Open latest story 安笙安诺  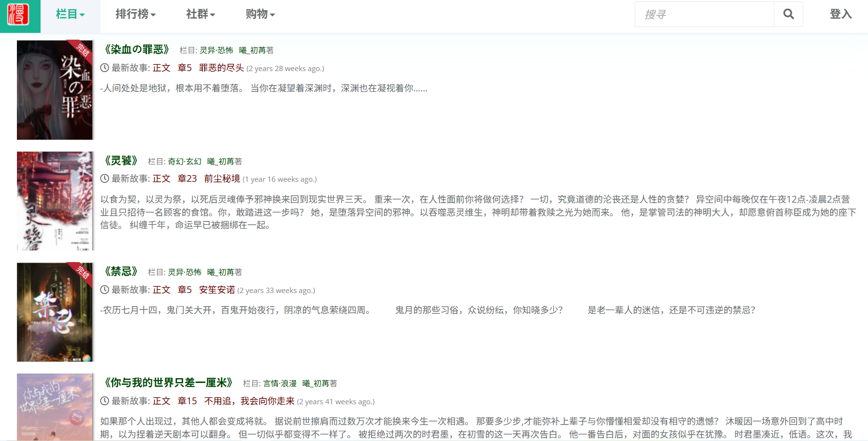(x=217, y=290)
